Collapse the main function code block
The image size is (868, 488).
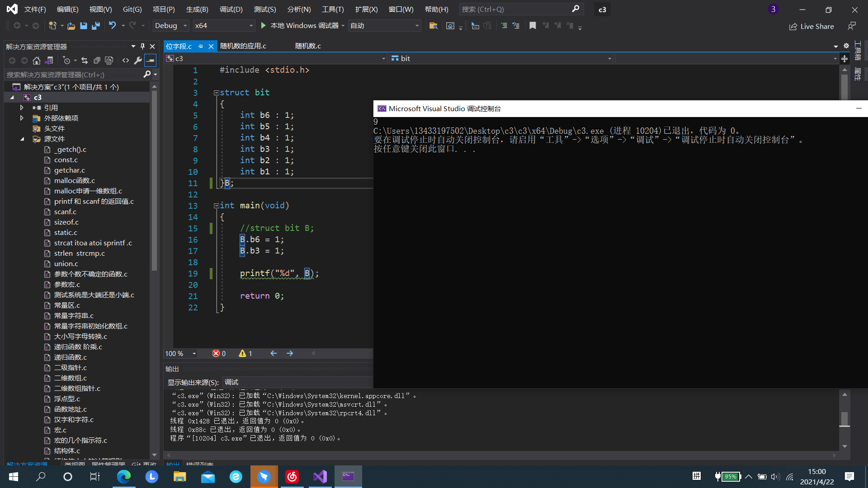click(x=216, y=206)
